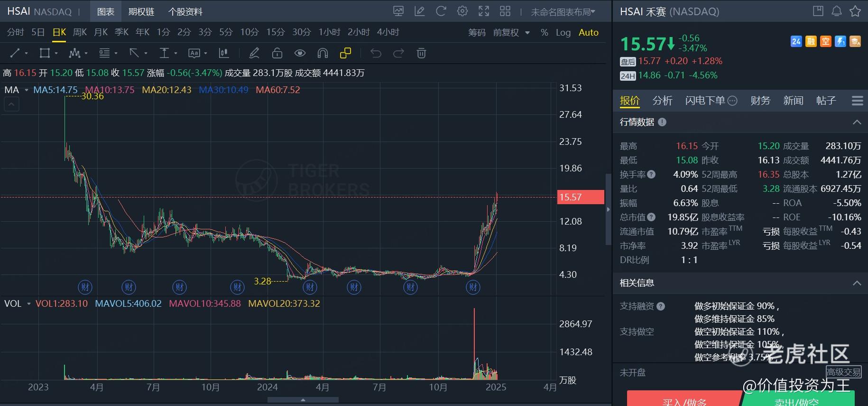Image resolution: width=868 pixels, height=406 pixels.
Task: Click the yellow 融 margin badge
Action: coord(811,41)
